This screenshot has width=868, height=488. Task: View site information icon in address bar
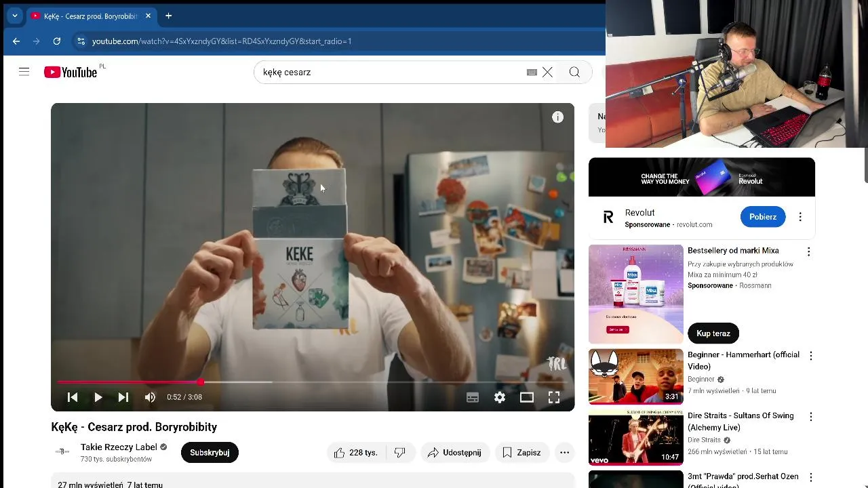tap(81, 41)
